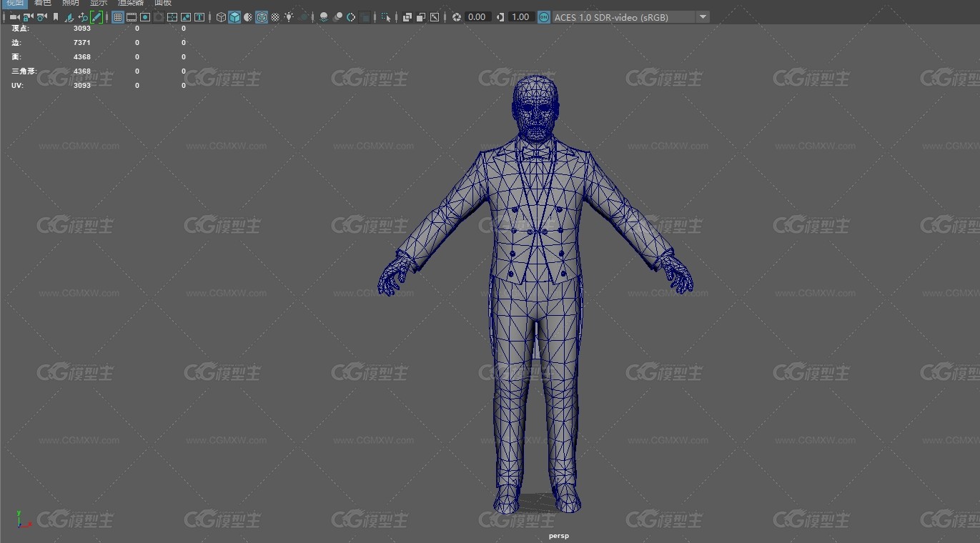Toggle the Safe Title overlay

pos(199,17)
